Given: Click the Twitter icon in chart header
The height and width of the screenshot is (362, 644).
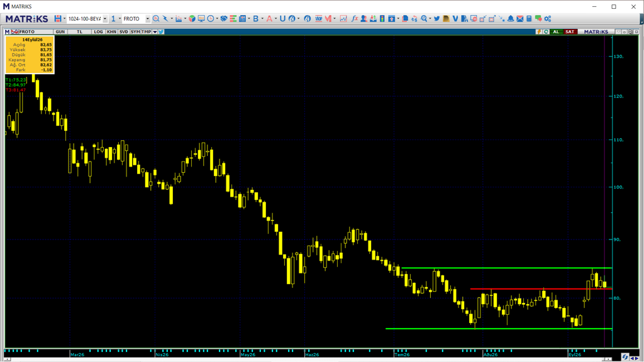Looking at the screenshot, I should [x=161, y=31].
